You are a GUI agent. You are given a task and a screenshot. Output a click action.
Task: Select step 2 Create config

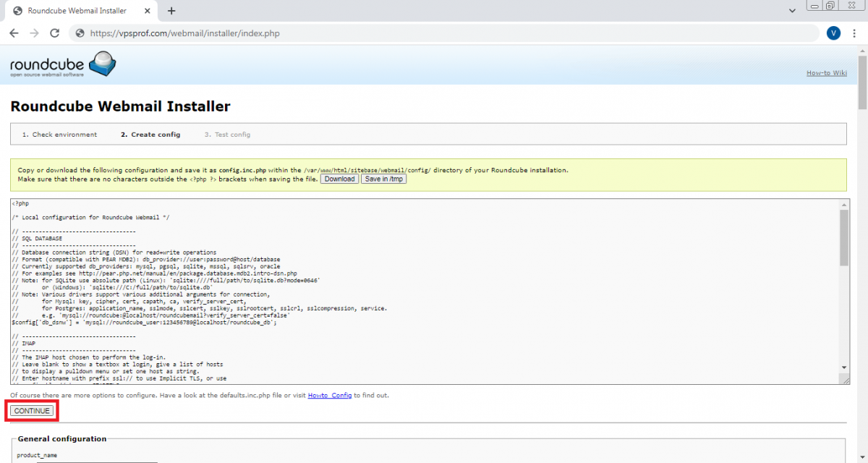tap(150, 135)
